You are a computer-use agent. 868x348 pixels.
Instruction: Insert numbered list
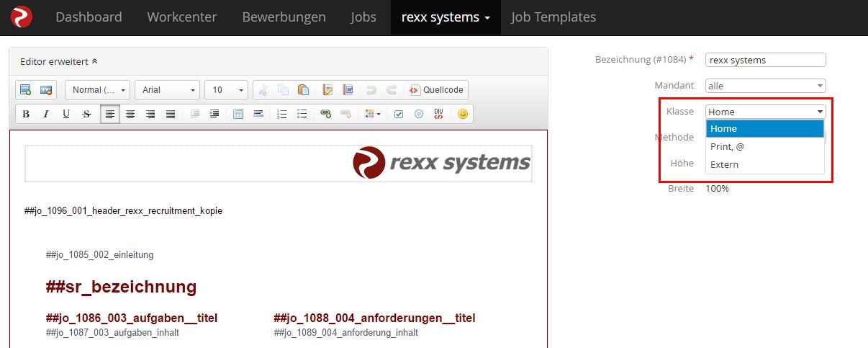pos(282,114)
